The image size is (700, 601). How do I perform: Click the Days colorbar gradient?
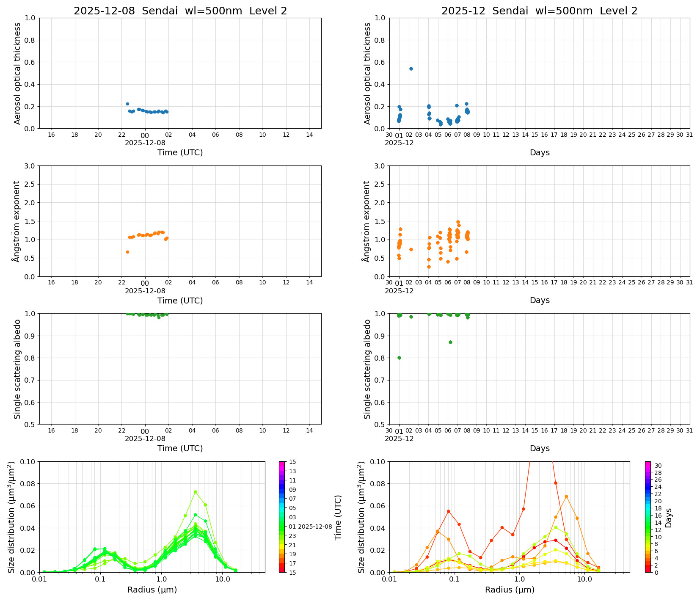pos(648,516)
